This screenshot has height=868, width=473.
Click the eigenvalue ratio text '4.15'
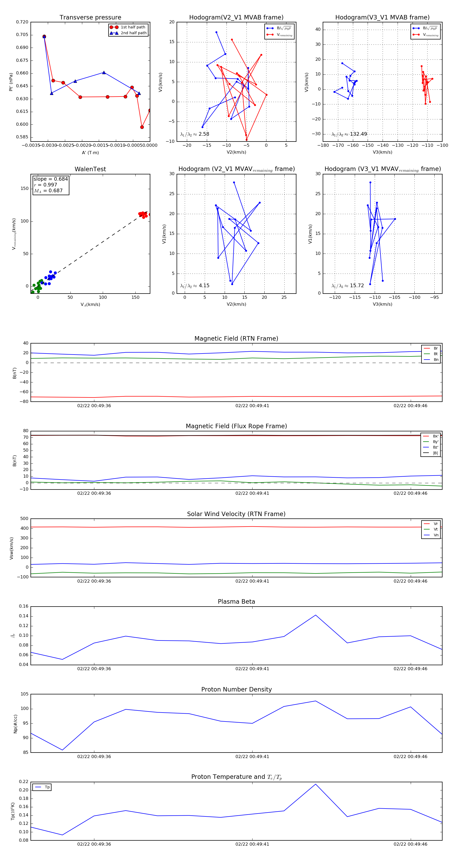(x=204, y=286)
